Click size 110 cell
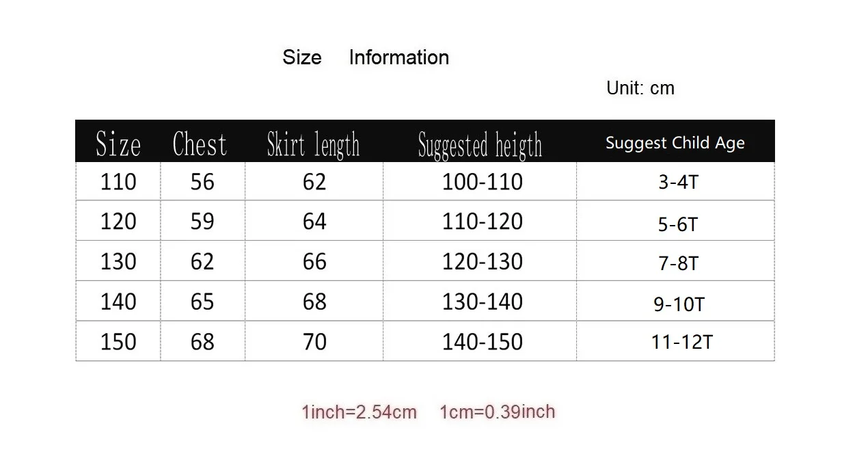This screenshot has height=465, width=868. coord(118,181)
